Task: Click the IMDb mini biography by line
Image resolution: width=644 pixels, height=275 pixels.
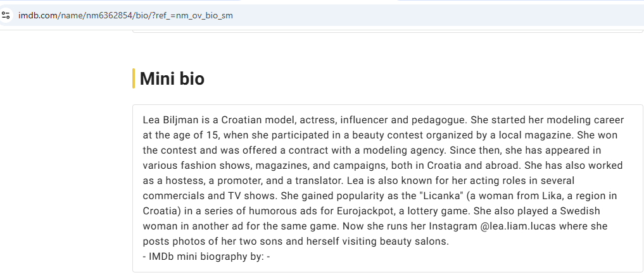Action: [x=206, y=257]
